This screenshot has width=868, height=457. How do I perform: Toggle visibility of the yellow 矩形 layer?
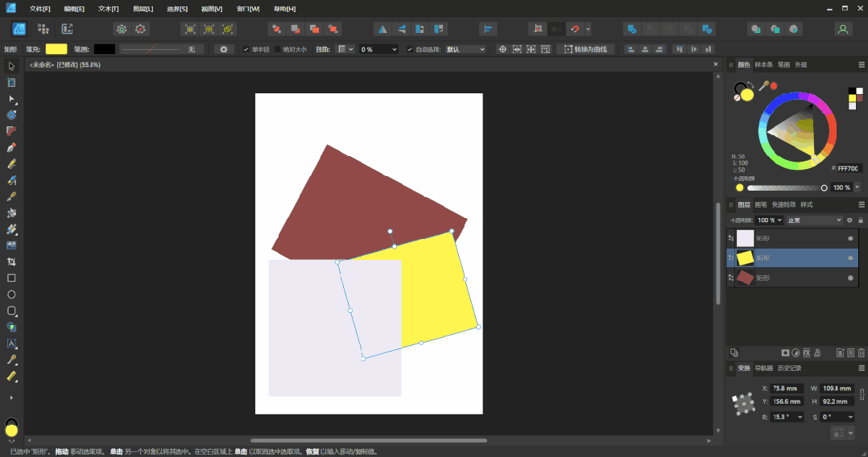coord(850,258)
